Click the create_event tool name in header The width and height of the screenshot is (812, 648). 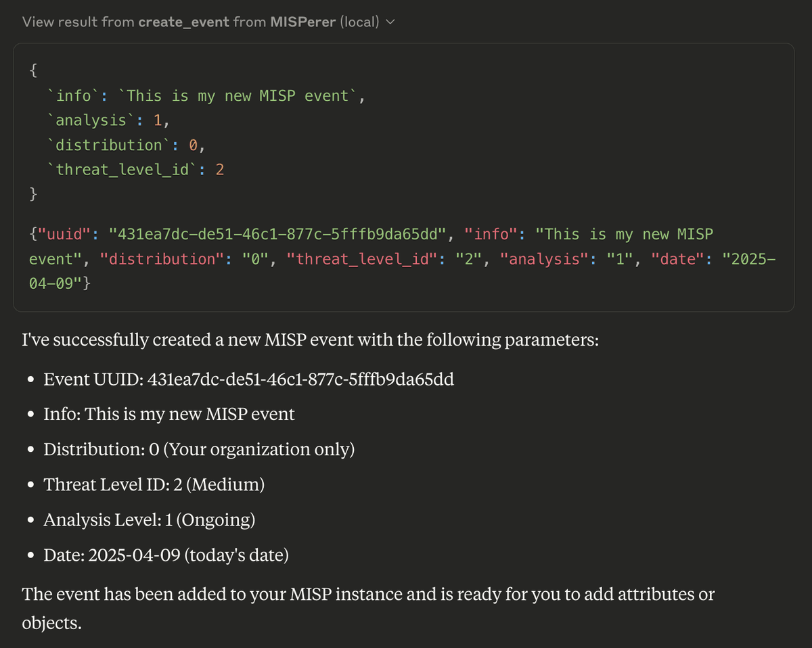click(183, 22)
